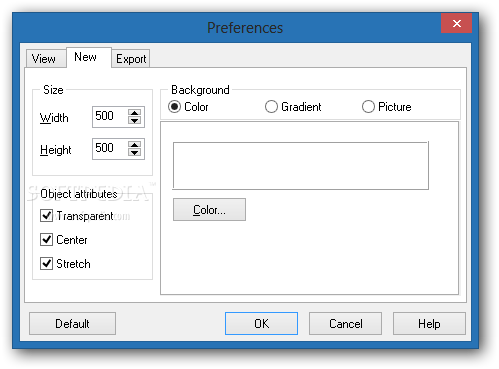The width and height of the screenshot is (499, 369).
Task: Click the white background color preview
Action: tap(300, 166)
